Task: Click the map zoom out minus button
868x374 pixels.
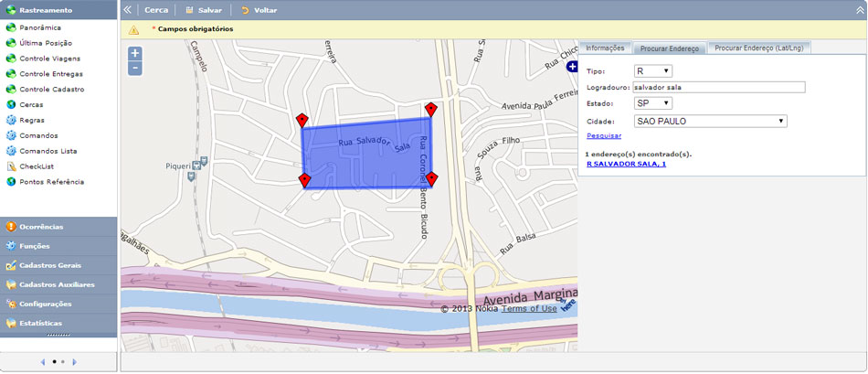Action: pyautogui.click(x=135, y=69)
